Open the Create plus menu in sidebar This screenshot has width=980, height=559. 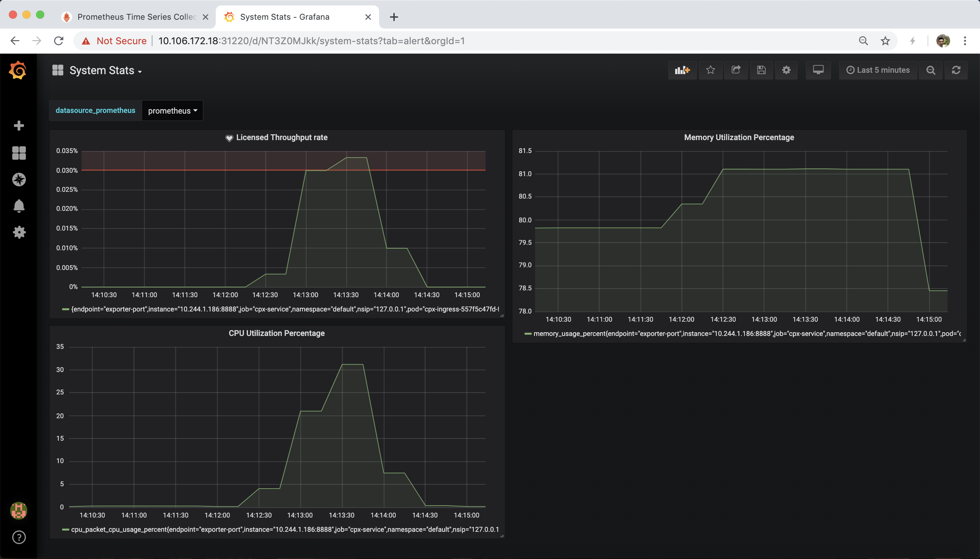19,126
